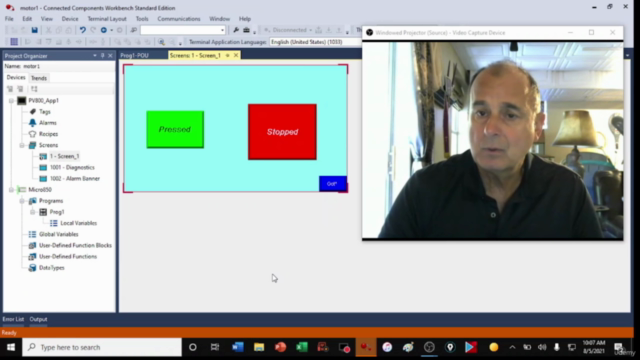Pin the Project Organizer panel
Viewport: 640px width, 360px height.
[102, 56]
